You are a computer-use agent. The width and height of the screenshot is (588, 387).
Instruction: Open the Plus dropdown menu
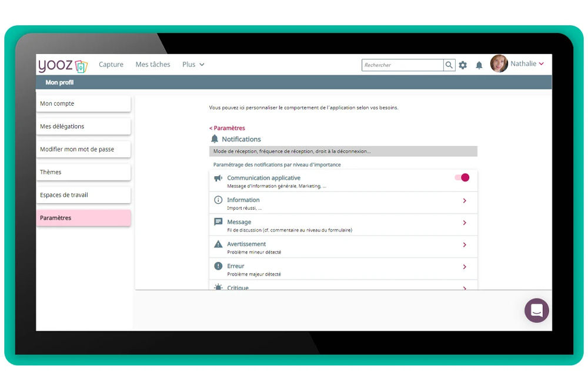pyautogui.click(x=193, y=65)
